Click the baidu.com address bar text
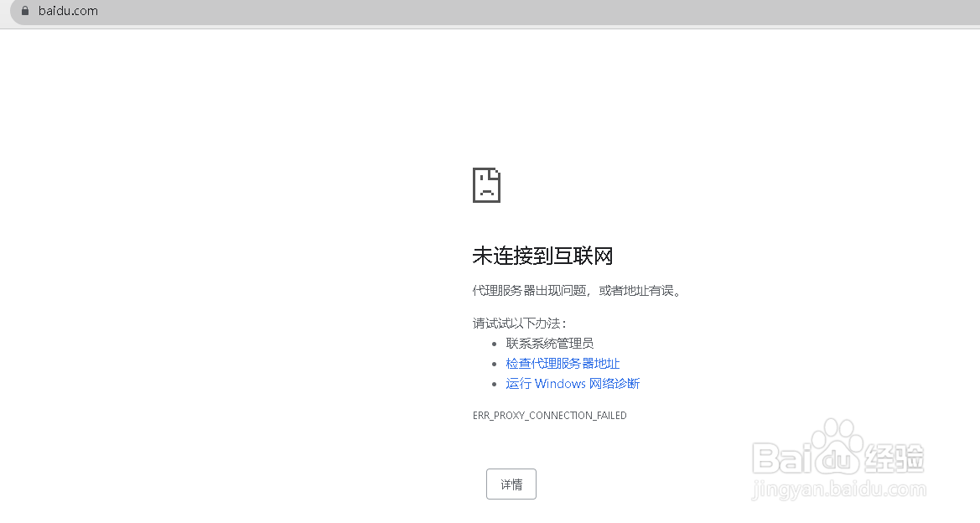Image resolution: width=980 pixels, height=523 pixels. (68, 11)
